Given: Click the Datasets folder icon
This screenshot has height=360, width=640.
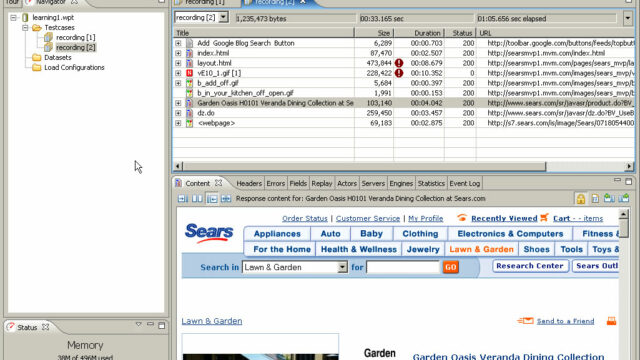Looking at the screenshot, I should [37, 58].
